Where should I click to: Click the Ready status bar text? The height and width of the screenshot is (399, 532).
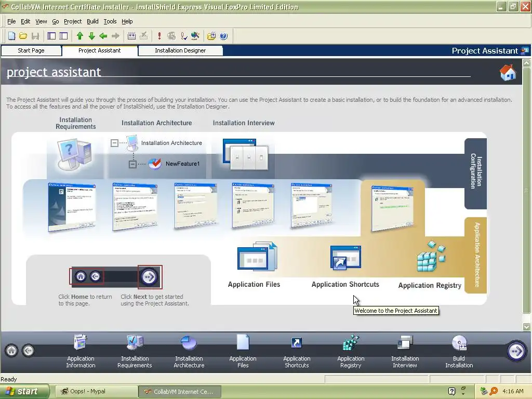[x=8, y=379]
